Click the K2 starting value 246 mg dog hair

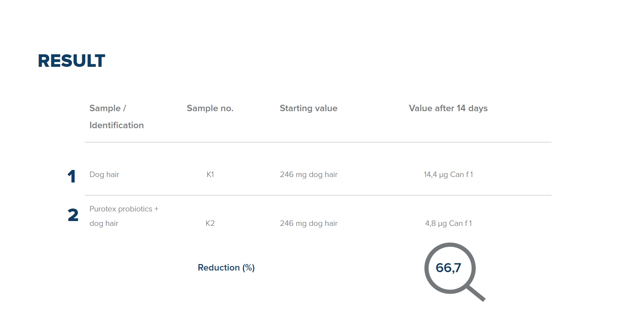pos(308,223)
